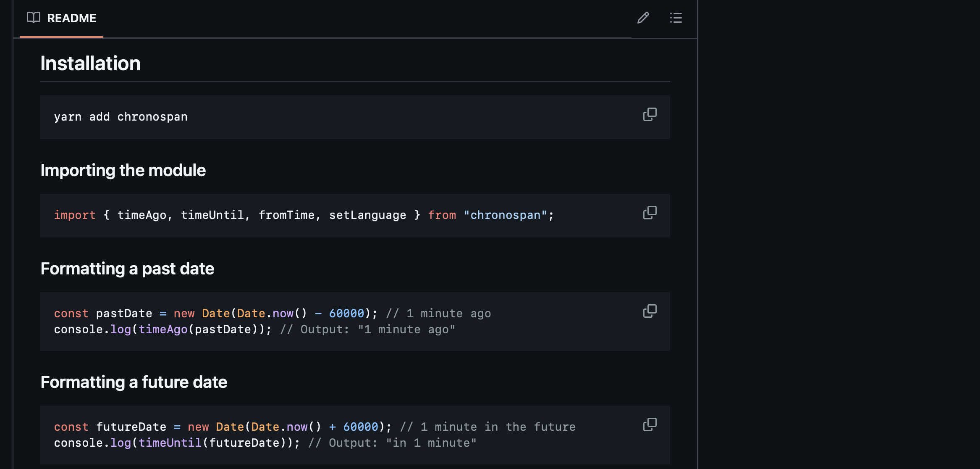
Task: Click the Formatting a future date heading
Action: click(134, 382)
